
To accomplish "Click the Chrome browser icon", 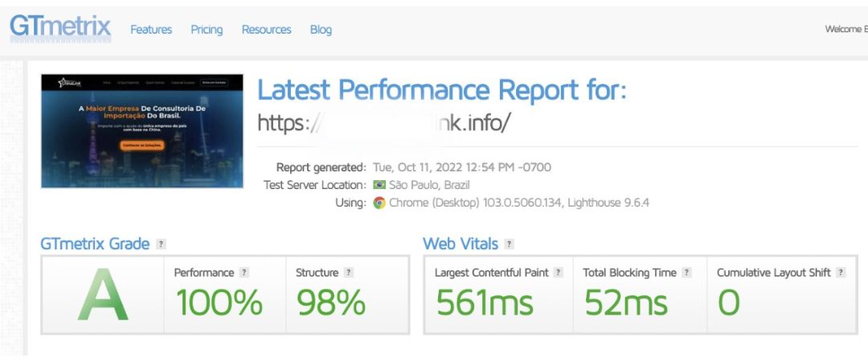I will pos(379,203).
